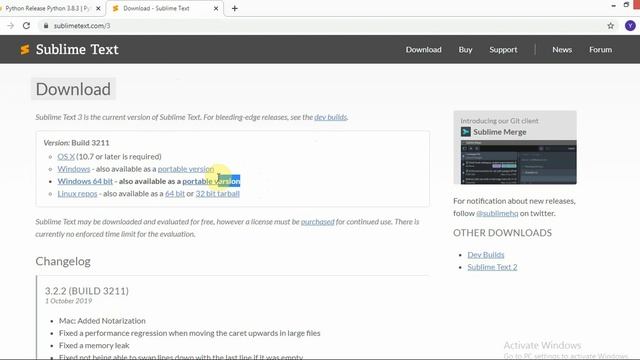Follow the purchased license link
Image resolution: width=640 pixels, height=360 pixels.
pyautogui.click(x=318, y=222)
